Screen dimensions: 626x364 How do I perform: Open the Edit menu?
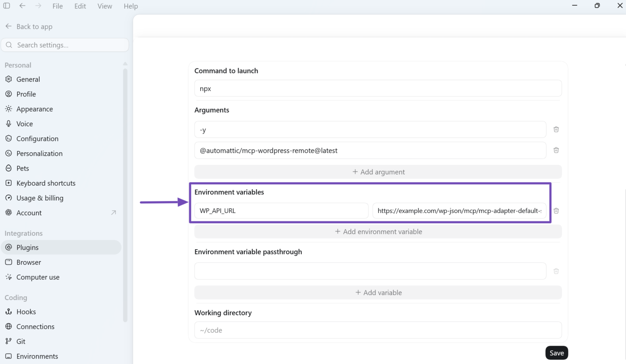(x=80, y=6)
